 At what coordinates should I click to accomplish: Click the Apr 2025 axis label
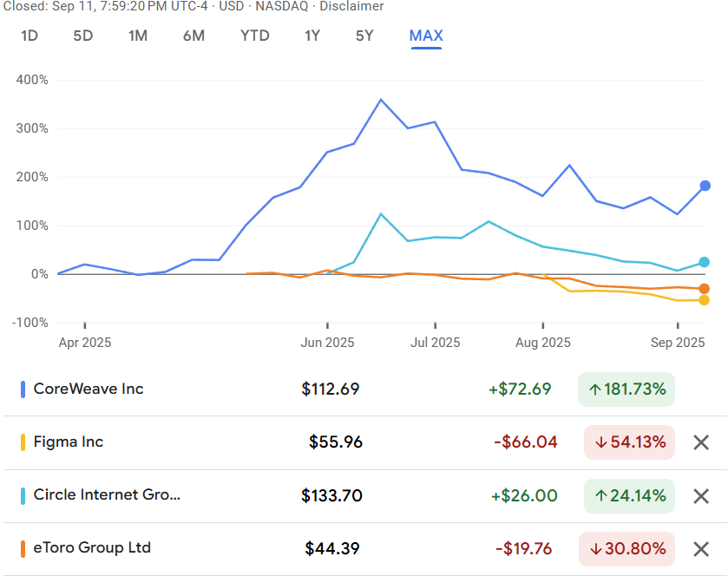tap(85, 343)
